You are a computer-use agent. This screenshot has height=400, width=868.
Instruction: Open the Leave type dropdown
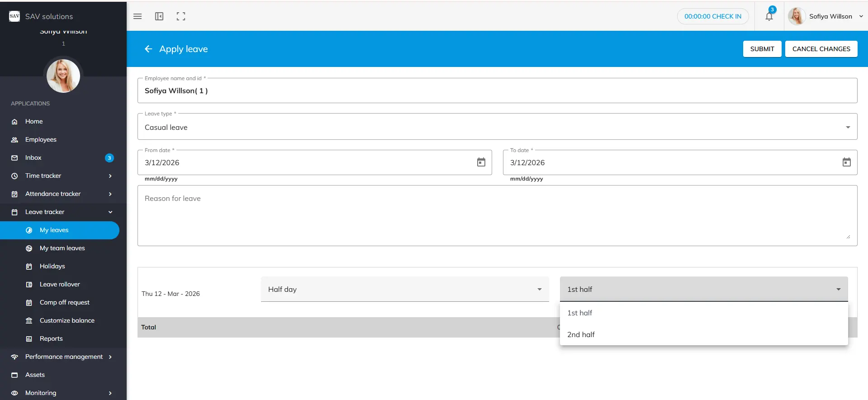(497, 127)
